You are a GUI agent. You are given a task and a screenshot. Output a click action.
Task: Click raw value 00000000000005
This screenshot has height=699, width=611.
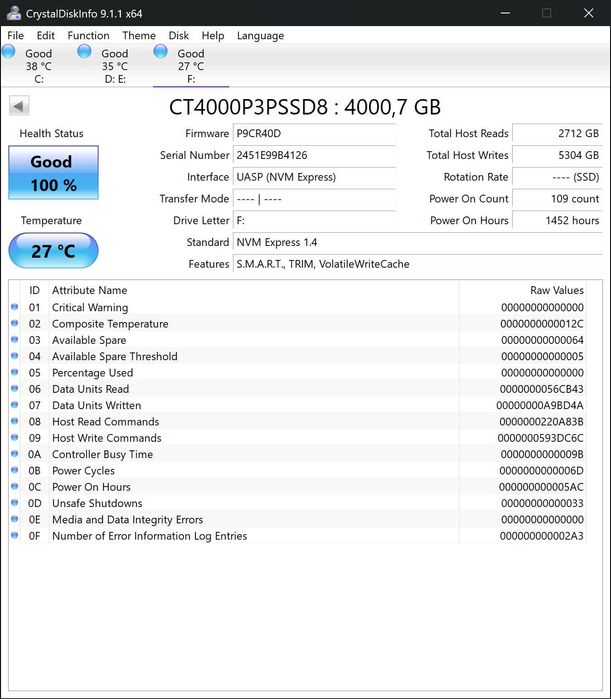tap(542, 356)
